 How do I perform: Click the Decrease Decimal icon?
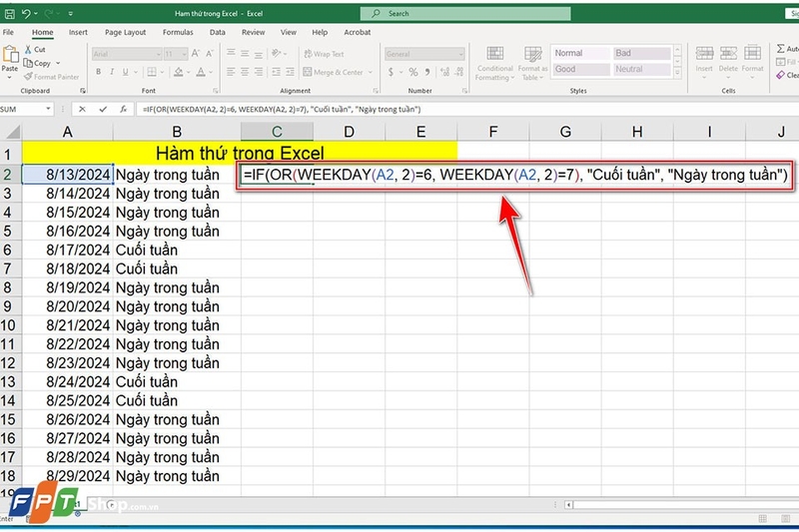click(x=459, y=72)
